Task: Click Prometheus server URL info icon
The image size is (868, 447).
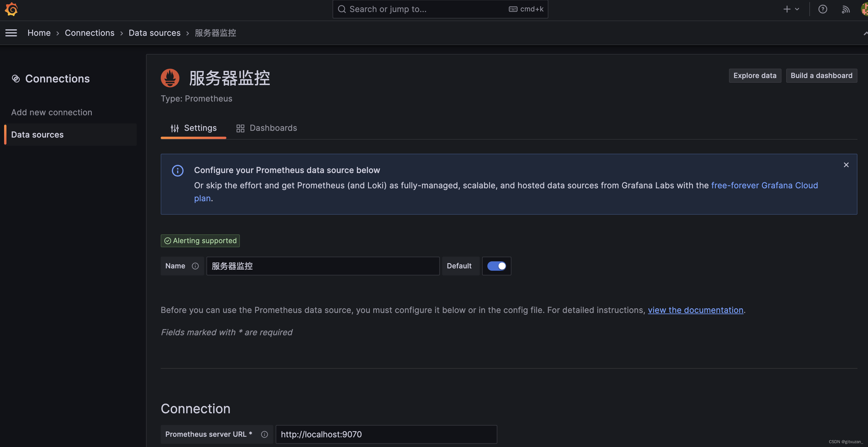Action: (265, 434)
